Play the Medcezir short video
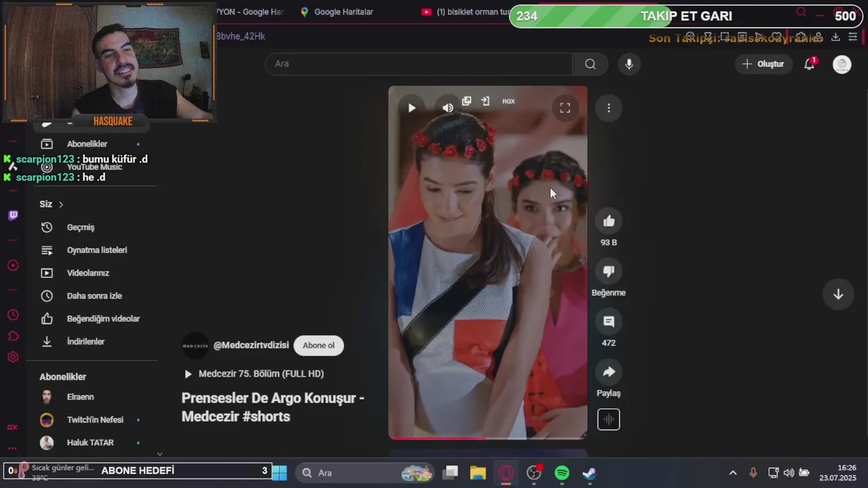The width and height of the screenshot is (868, 488). 412,108
